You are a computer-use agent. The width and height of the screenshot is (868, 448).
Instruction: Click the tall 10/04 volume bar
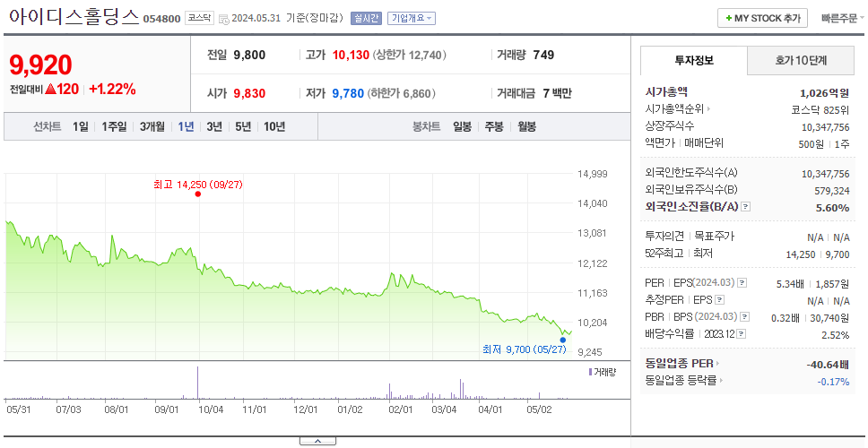coord(197,383)
